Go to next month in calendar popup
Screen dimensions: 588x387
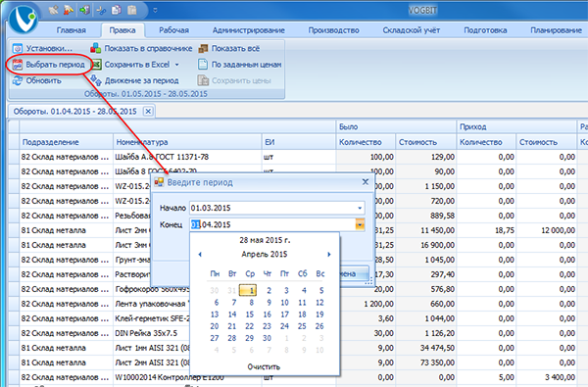point(329,255)
